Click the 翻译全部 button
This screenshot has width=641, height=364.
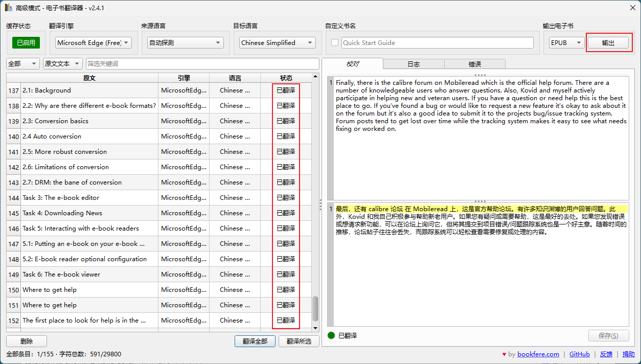tap(255, 341)
